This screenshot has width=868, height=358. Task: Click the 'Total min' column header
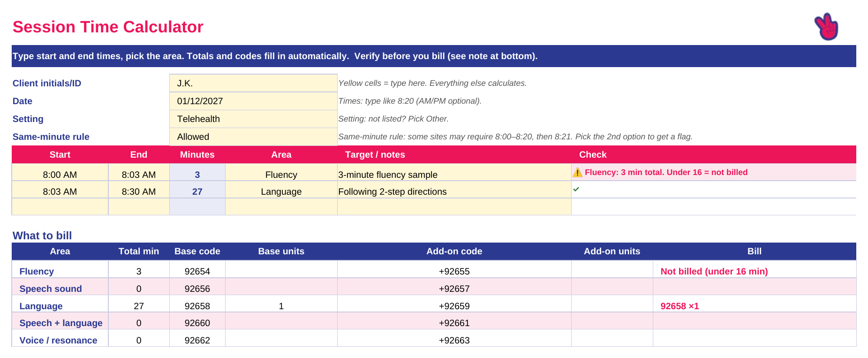(x=139, y=251)
